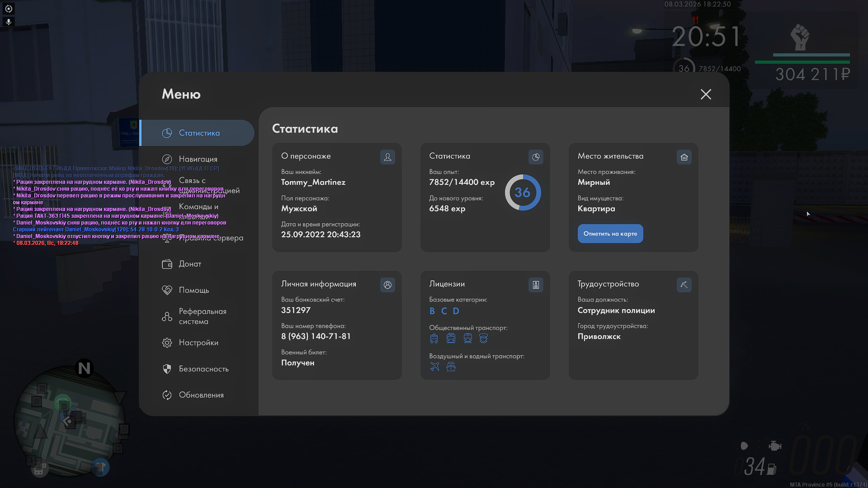Viewport: 868px width, 488px height.
Task: Click the first bus transport license icon
Action: tap(434, 338)
